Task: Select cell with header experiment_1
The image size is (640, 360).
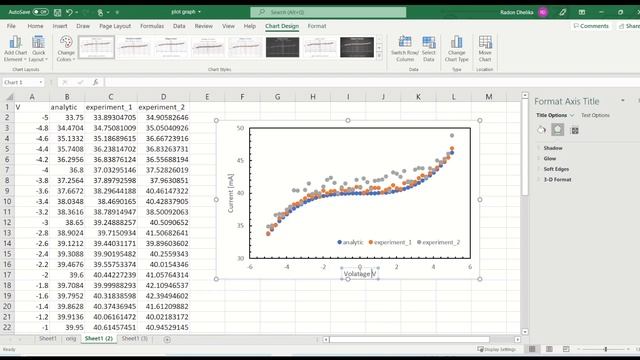Action: [111, 107]
